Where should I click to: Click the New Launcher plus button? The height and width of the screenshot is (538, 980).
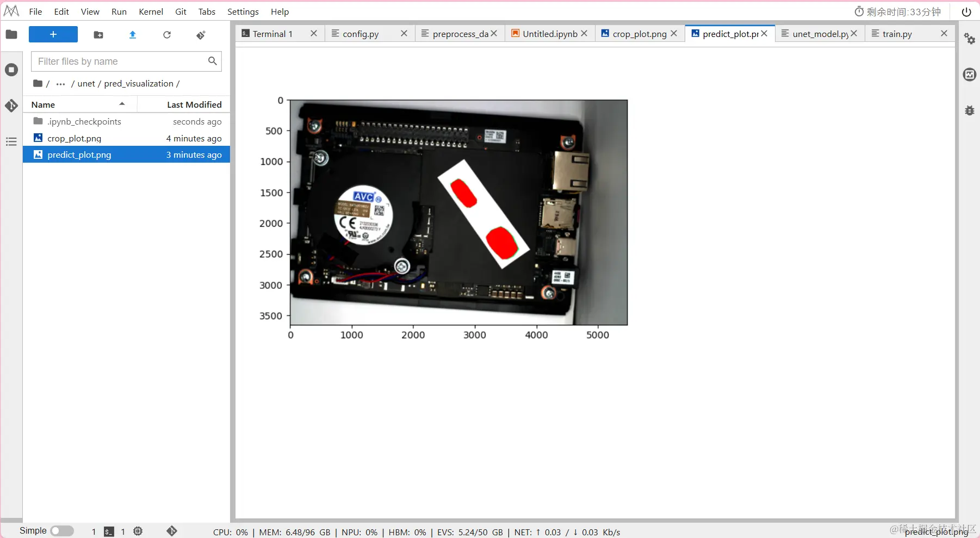(53, 34)
